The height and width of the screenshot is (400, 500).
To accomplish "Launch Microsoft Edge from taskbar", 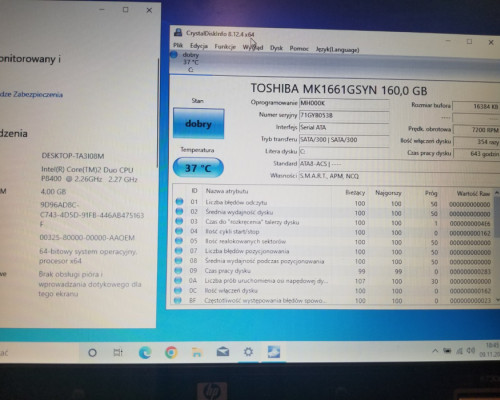I will click(x=145, y=352).
